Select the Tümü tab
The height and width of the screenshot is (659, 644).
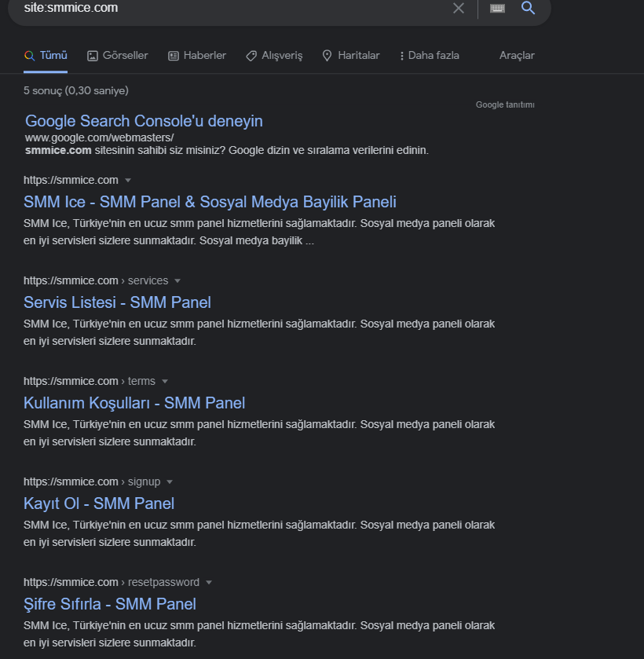[x=46, y=56]
